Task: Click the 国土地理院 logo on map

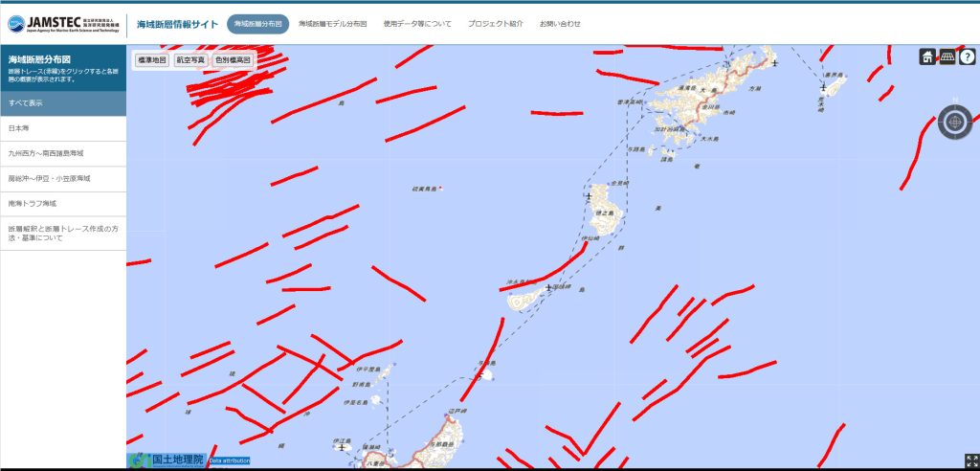Action: [167, 460]
